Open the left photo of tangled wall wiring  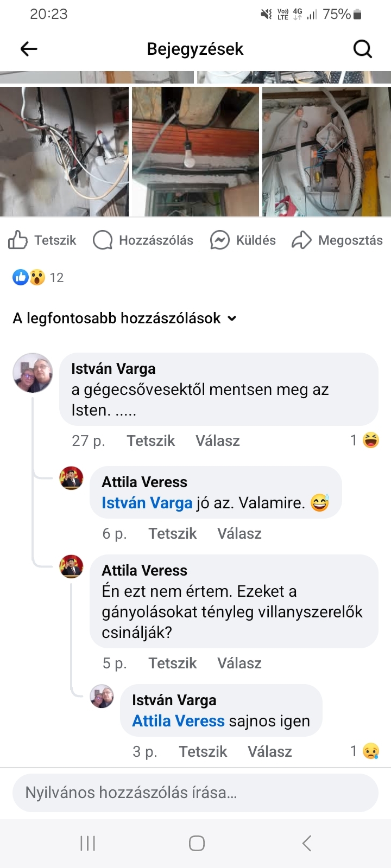[x=64, y=152]
